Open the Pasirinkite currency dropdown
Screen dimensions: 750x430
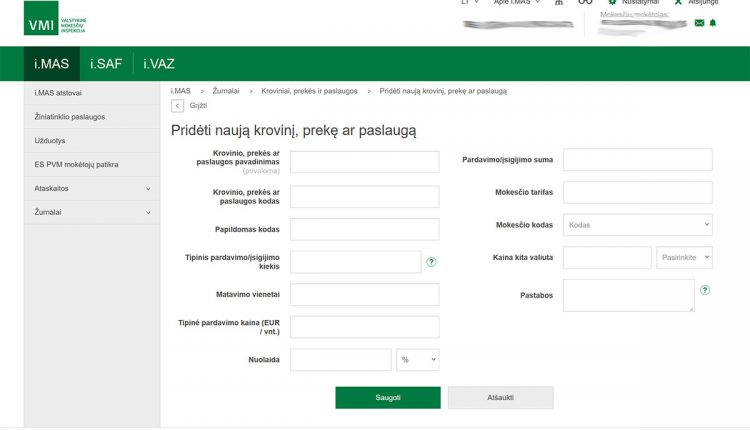[x=684, y=258]
